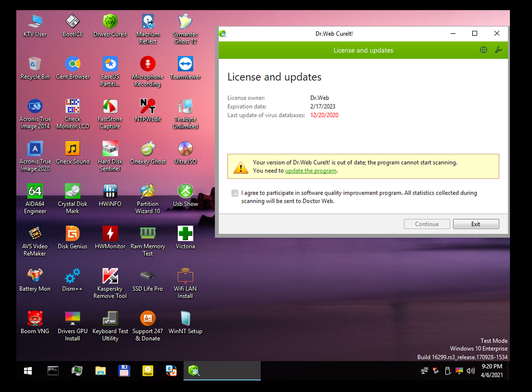Click the Dr.Web CureIt taskbar button

(x=222, y=371)
